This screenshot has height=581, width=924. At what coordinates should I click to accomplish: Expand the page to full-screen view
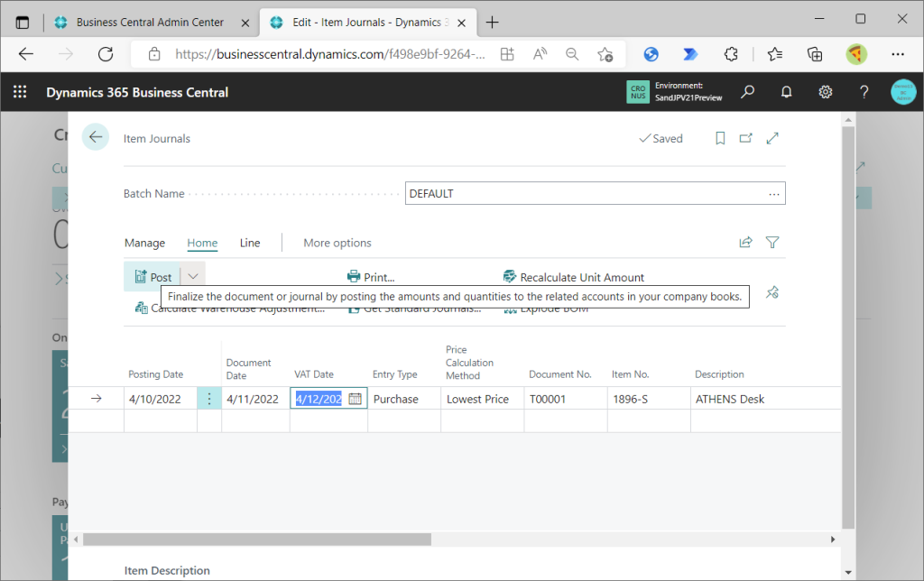point(772,138)
